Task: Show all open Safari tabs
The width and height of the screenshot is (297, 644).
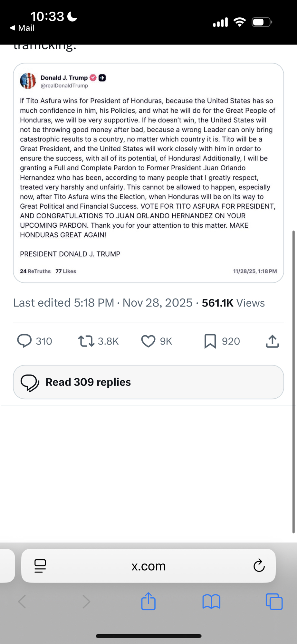Action: pos(274,601)
